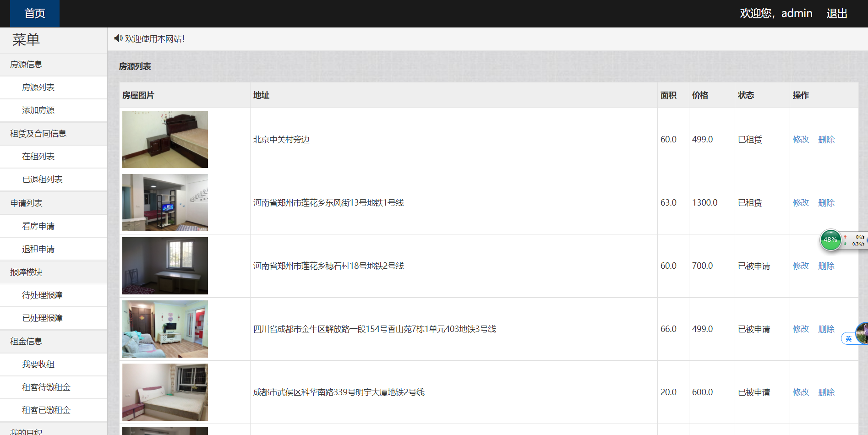
Task: Open 看房申请 in the sidebar
Action: click(54, 226)
